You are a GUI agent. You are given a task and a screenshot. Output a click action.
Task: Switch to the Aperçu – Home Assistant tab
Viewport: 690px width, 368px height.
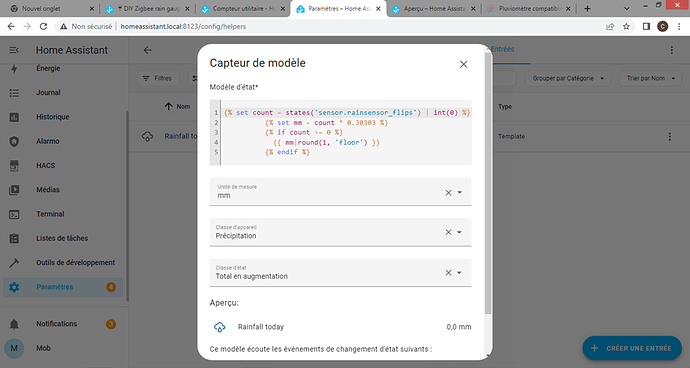click(x=433, y=8)
